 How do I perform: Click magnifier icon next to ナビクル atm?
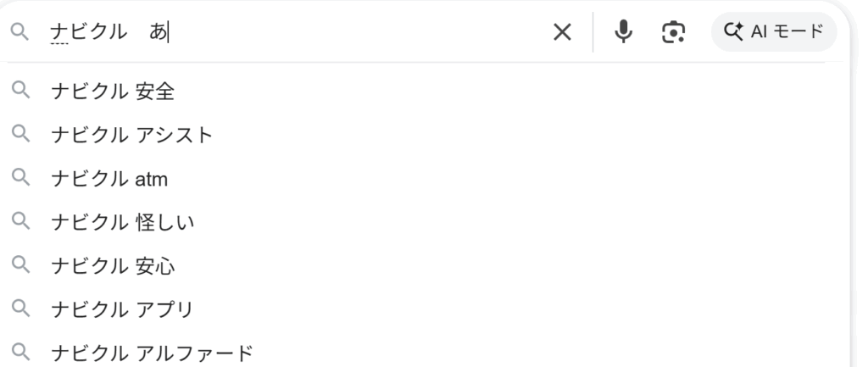point(19,178)
